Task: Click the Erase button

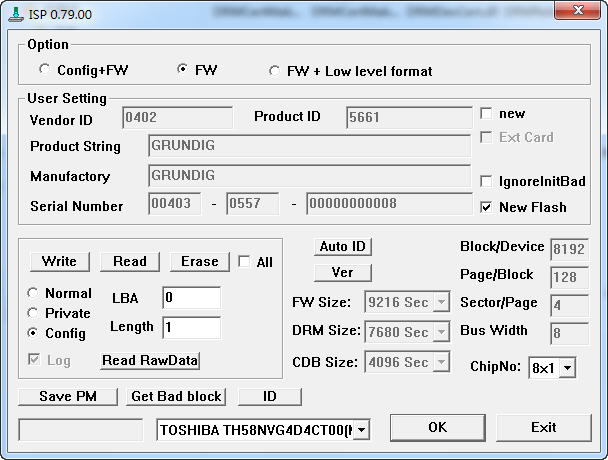Action: [x=199, y=261]
